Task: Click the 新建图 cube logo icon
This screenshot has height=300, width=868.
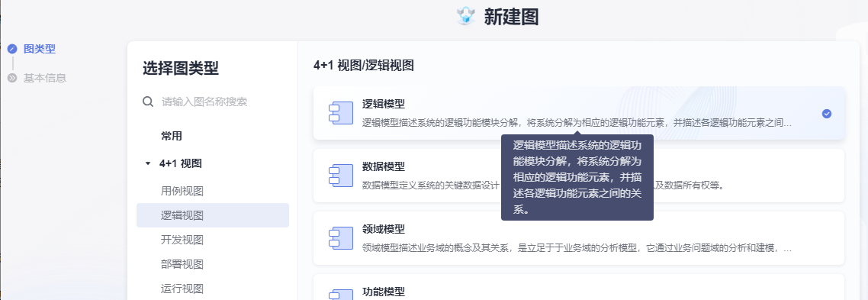Action: [466, 17]
